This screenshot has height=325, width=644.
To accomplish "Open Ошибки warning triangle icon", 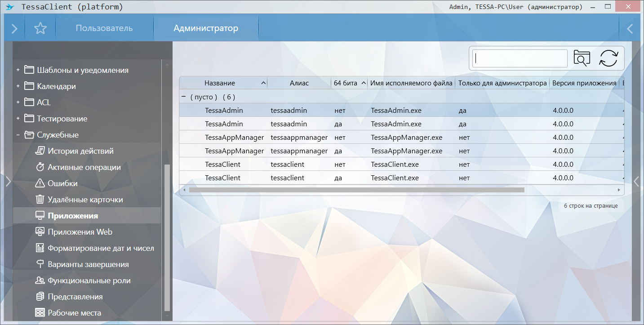I will click(40, 183).
